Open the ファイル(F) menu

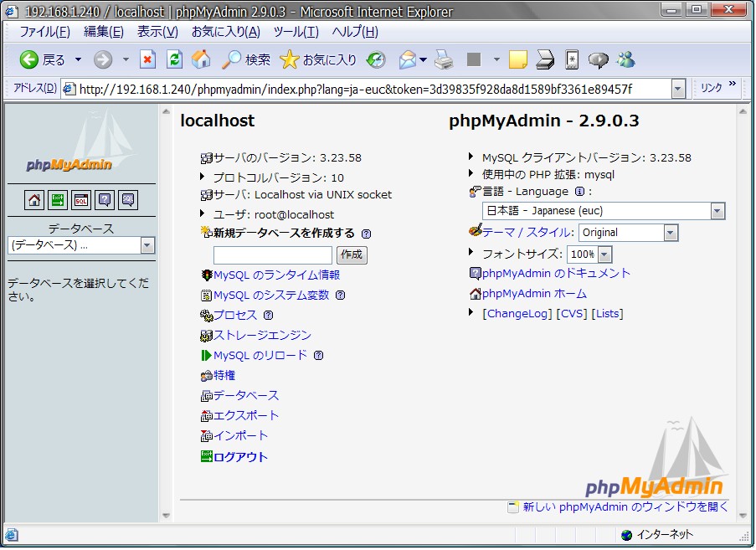[45, 32]
